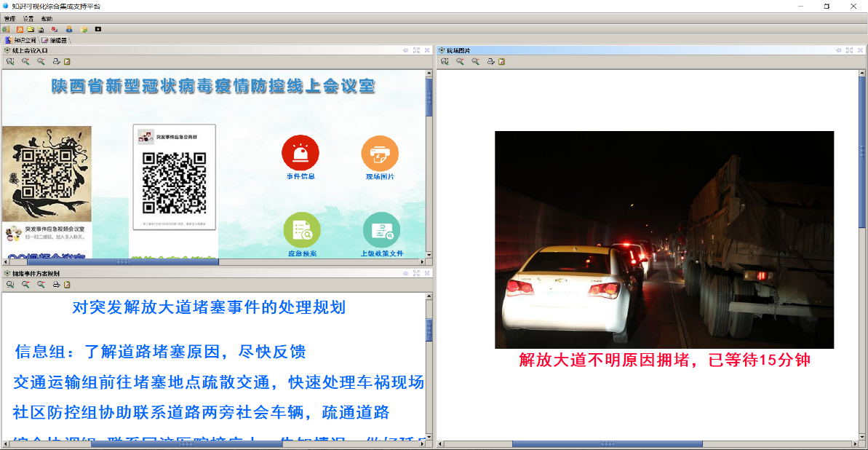Click the orange RSS feed toolbar icon
This screenshot has height=450, width=868.
point(20,29)
